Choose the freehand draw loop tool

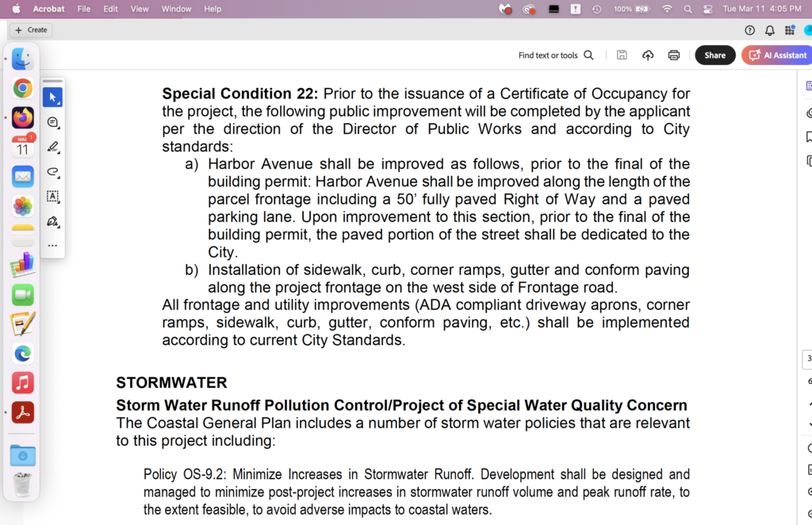pos(53,172)
